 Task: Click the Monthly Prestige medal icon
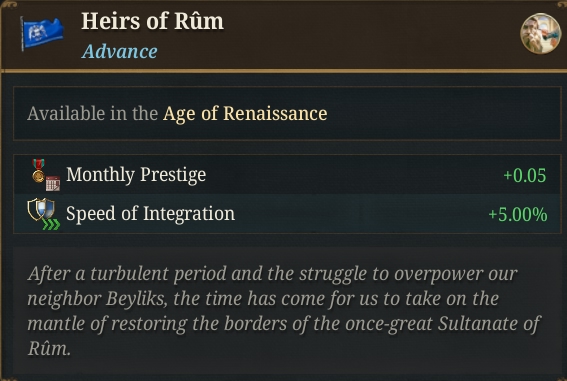point(38,171)
